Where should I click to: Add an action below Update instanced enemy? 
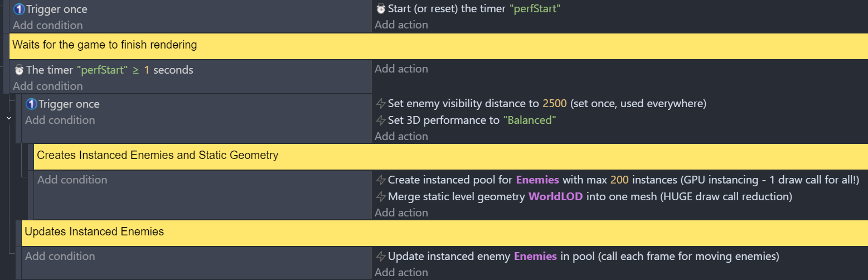pos(401,272)
